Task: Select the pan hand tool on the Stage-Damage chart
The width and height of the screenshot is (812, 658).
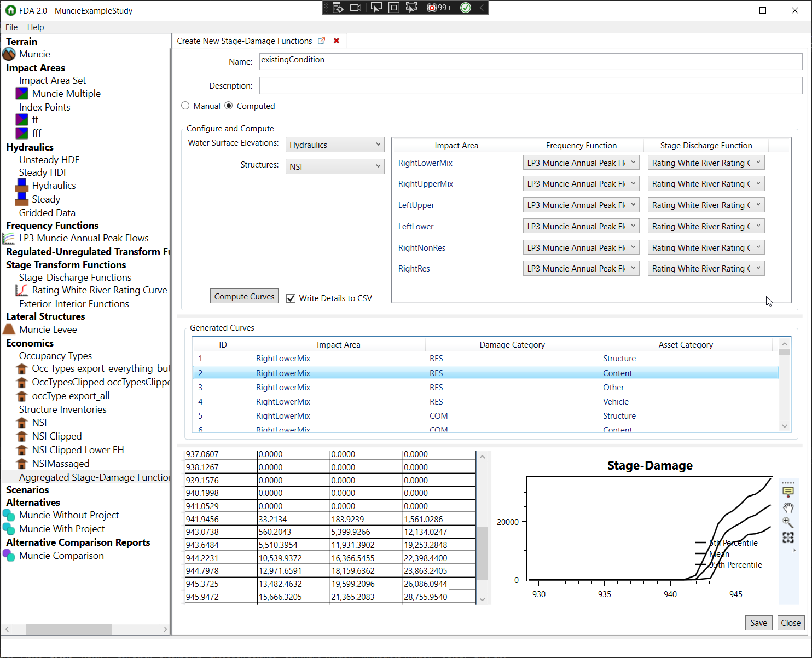Action: [788, 507]
